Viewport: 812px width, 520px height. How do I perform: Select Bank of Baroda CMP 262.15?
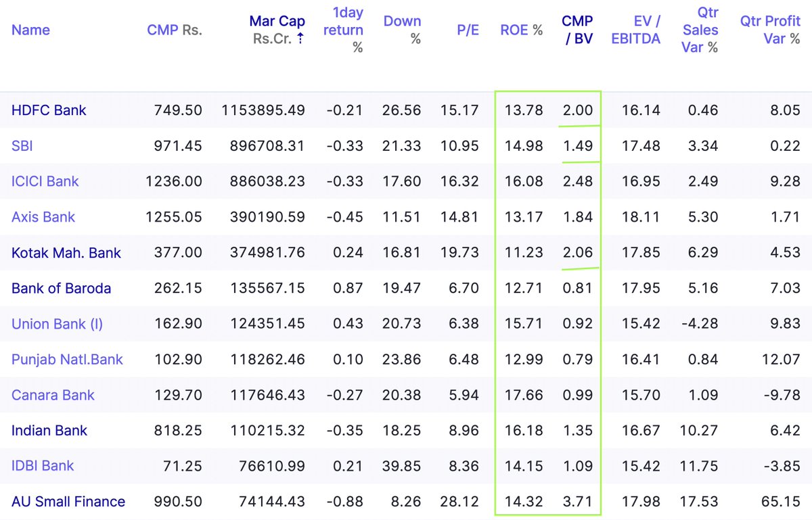178,288
